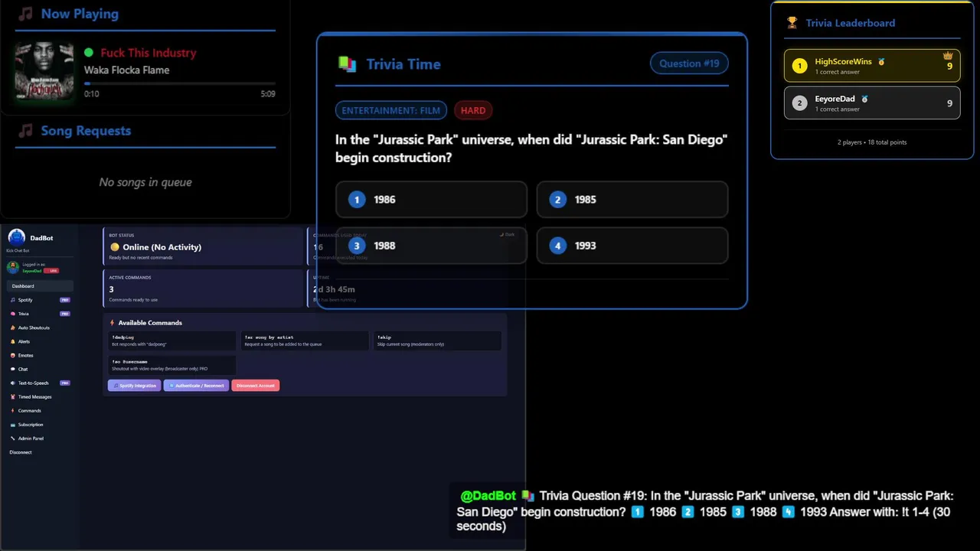The image size is (980, 551).
Task: Click the Timed Messages icon
Action: pos(12,396)
